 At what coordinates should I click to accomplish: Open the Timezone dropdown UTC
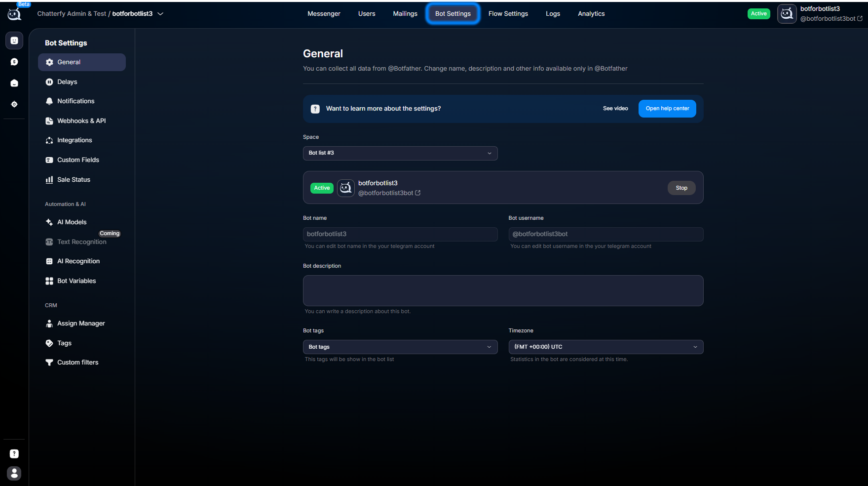(606, 347)
